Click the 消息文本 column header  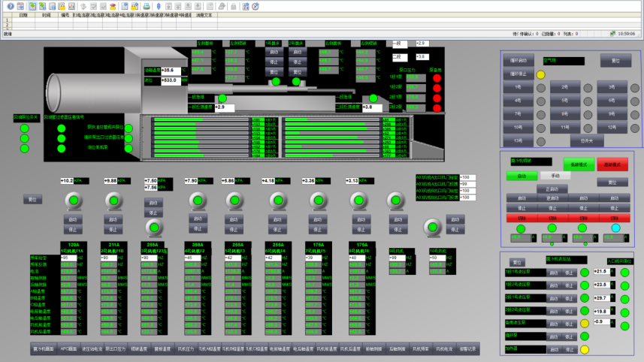[x=204, y=15]
